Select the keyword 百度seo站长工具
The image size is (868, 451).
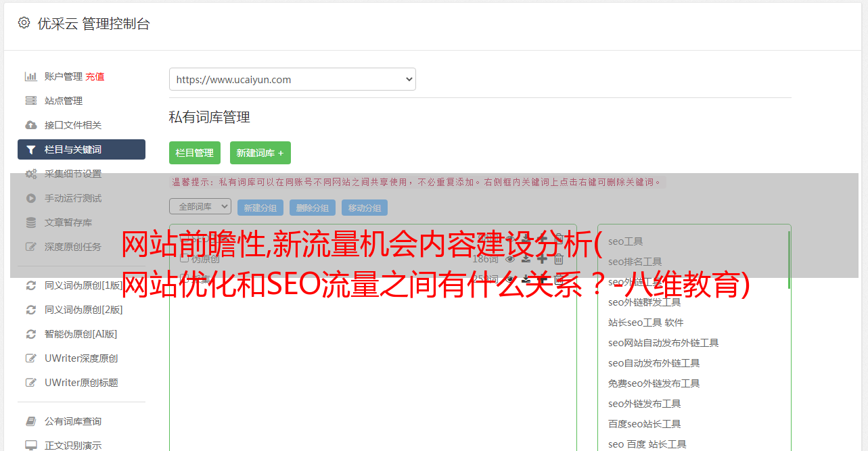click(x=645, y=424)
